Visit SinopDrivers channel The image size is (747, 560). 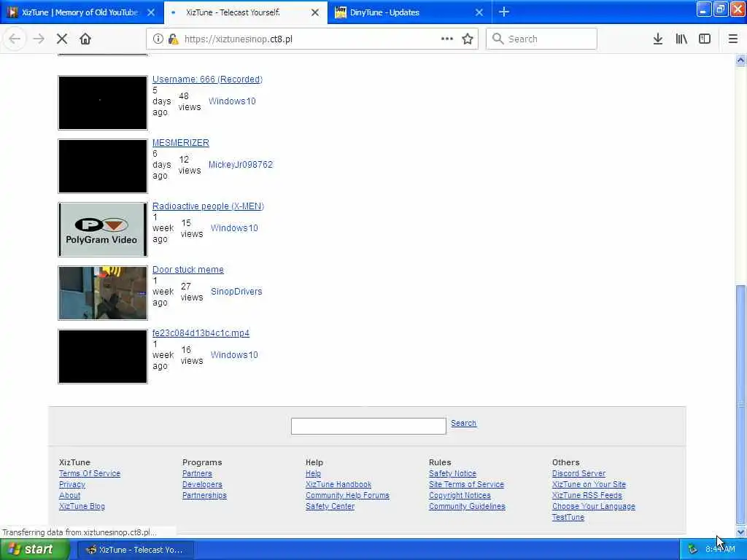pyautogui.click(x=236, y=291)
